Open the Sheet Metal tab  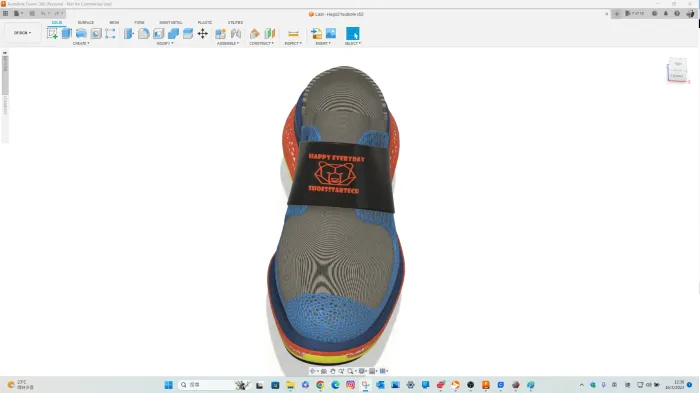(x=171, y=22)
